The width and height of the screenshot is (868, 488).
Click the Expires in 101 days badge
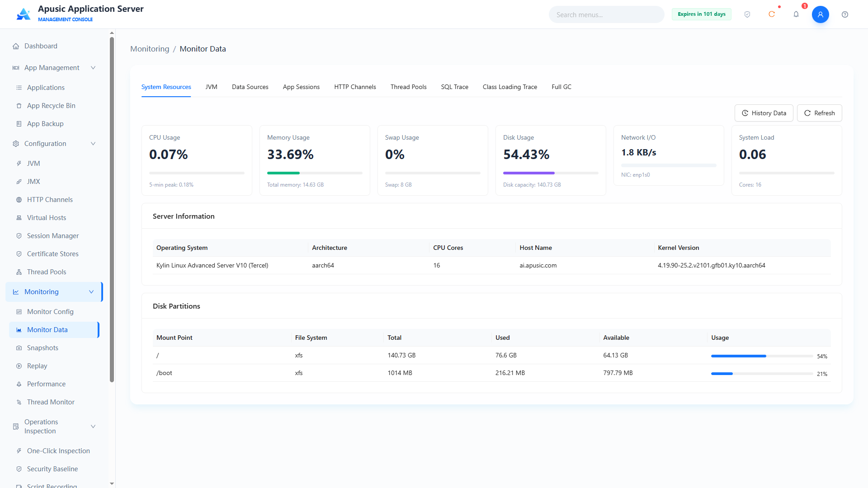click(701, 14)
